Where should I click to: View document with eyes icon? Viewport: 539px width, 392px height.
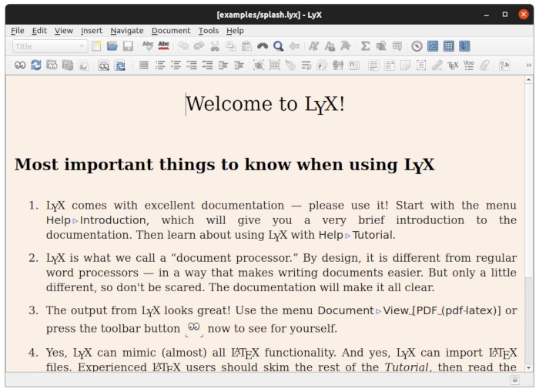point(20,65)
